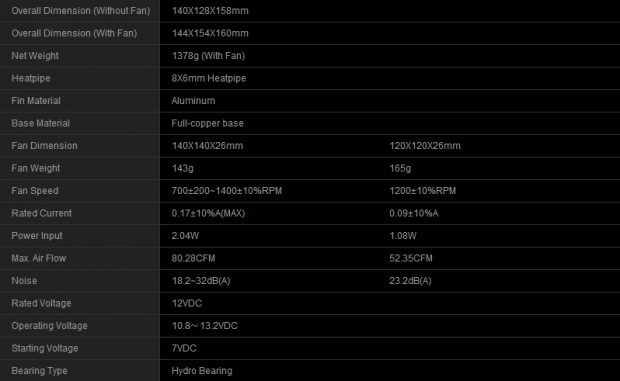
Task: Click the 120X120X26mm fan dimension
Action: 425,146
